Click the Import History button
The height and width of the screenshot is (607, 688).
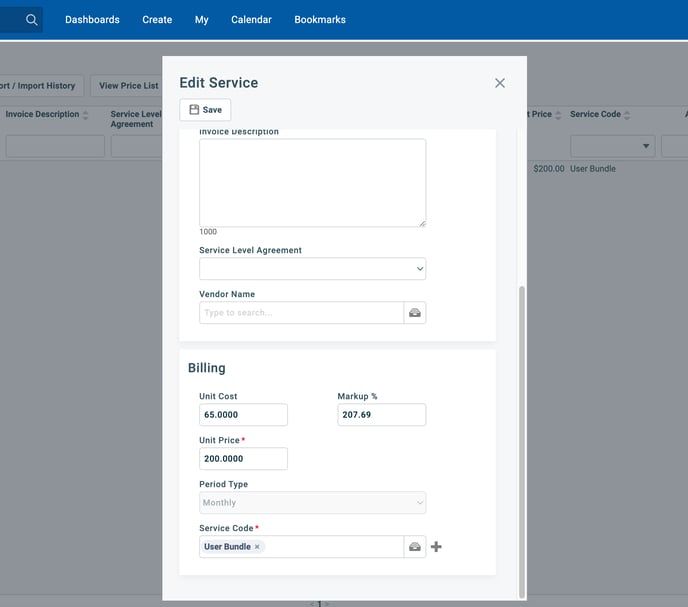point(41,86)
